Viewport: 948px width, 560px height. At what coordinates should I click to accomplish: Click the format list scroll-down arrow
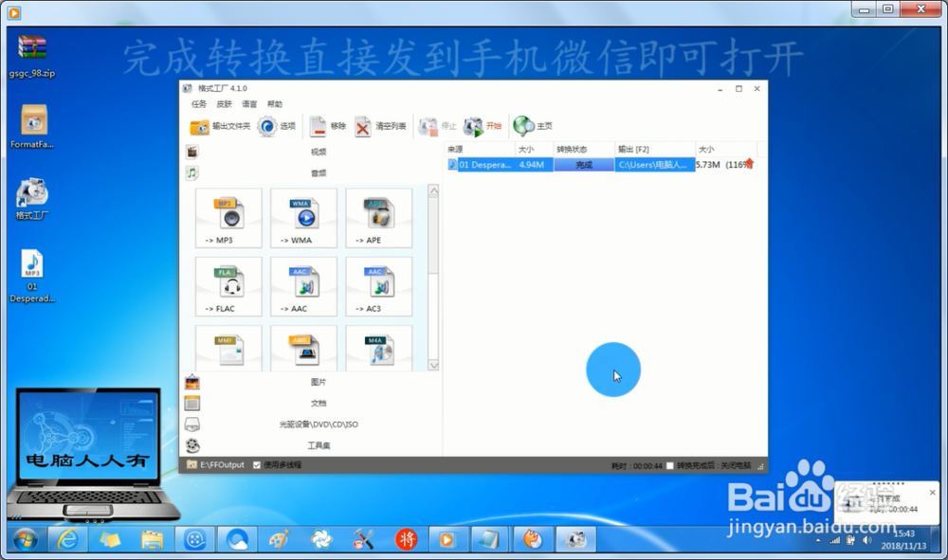tap(433, 366)
